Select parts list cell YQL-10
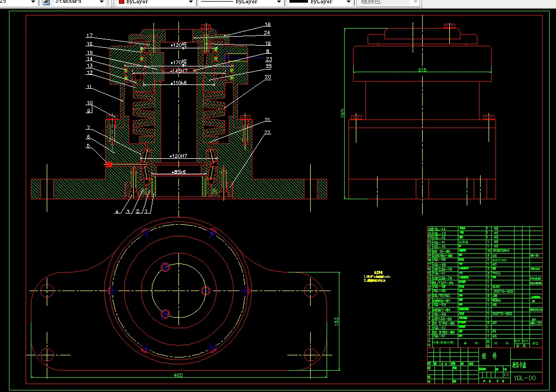556x392 pixels. click(439, 246)
